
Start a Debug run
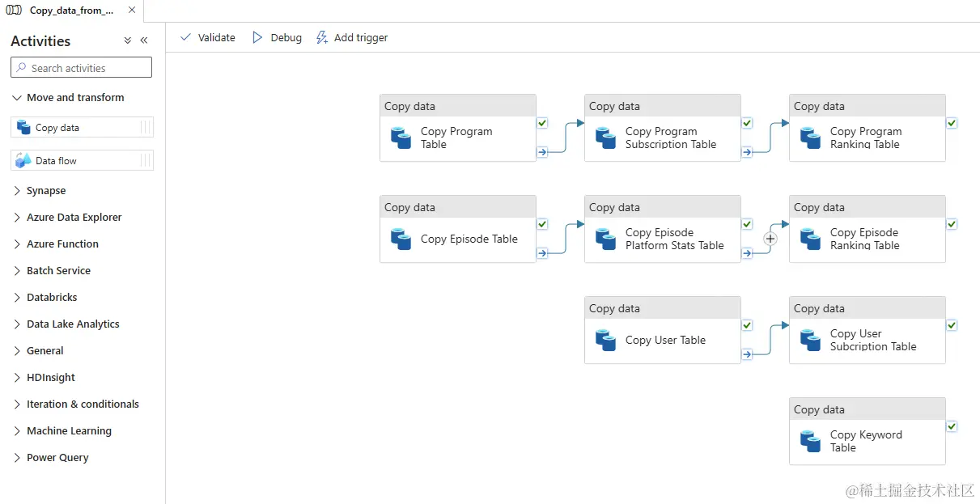[277, 37]
